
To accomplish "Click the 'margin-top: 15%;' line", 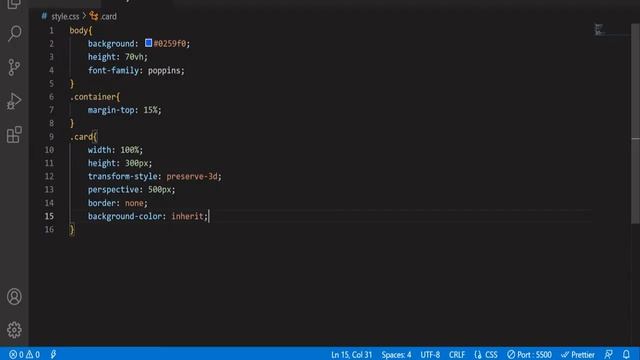I will point(124,110).
